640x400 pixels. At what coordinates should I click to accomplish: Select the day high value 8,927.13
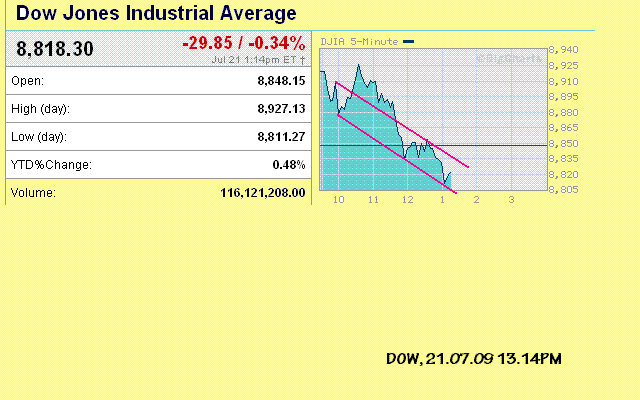point(281,109)
